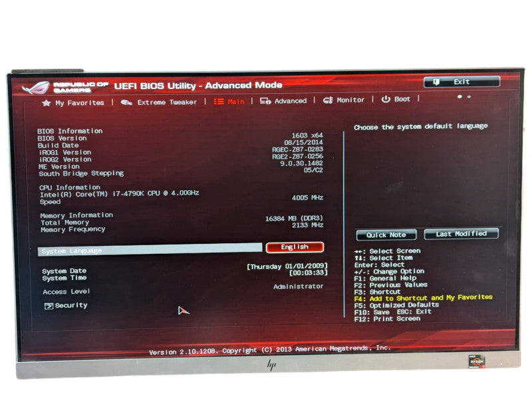Select the System Language row
Screen dimensions: 532x400
[150, 250]
